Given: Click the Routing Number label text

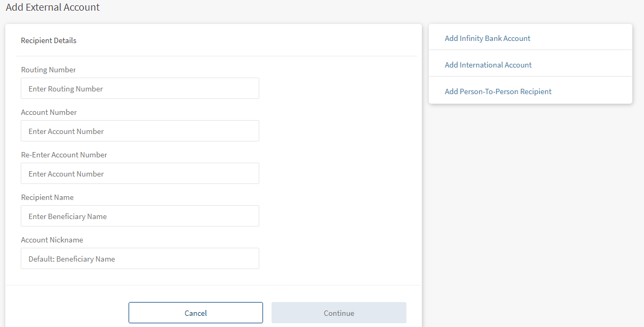Looking at the screenshot, I should (x=48, y=70).
